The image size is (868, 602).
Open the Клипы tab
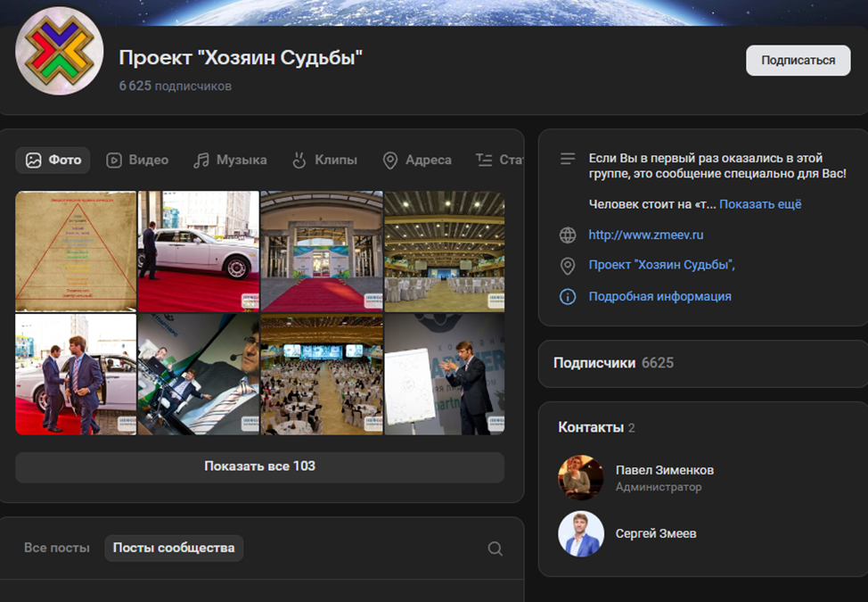click(325, 160)
